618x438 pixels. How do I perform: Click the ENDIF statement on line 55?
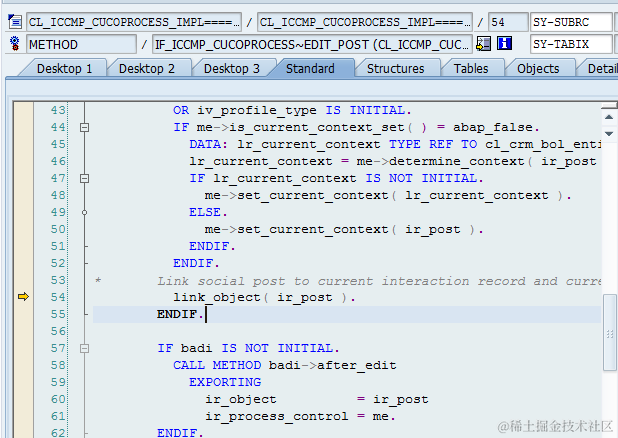(x=180, y=314)
